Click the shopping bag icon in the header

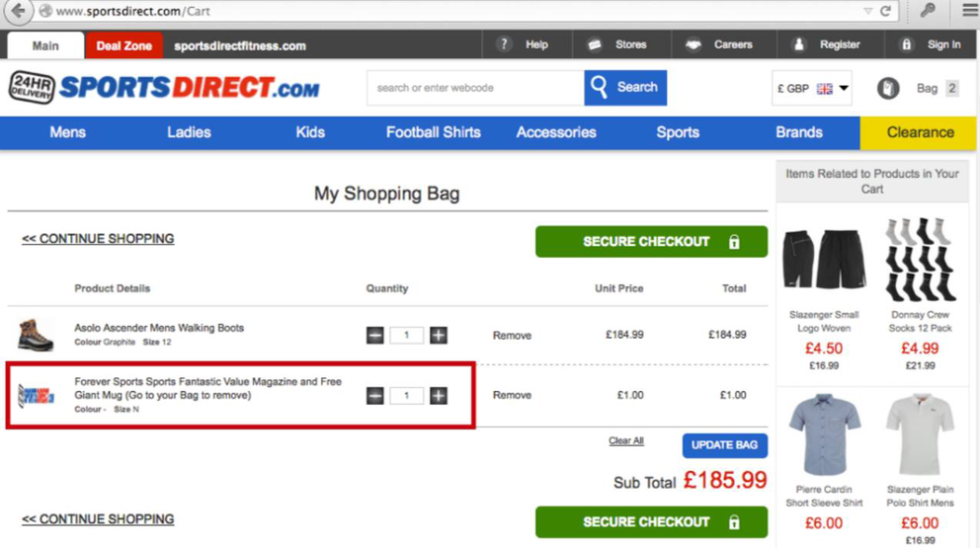[888, 89]
